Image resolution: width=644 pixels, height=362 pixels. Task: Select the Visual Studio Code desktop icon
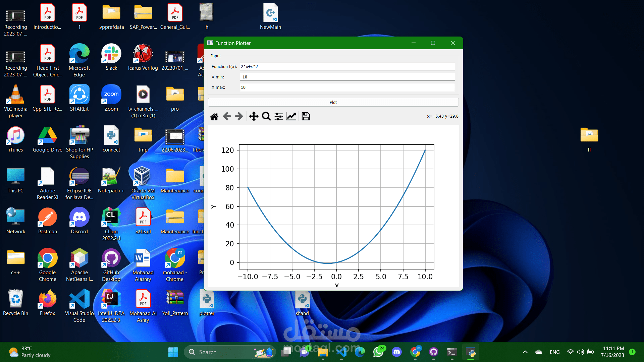pyautogui.click(x=79, y=306)
